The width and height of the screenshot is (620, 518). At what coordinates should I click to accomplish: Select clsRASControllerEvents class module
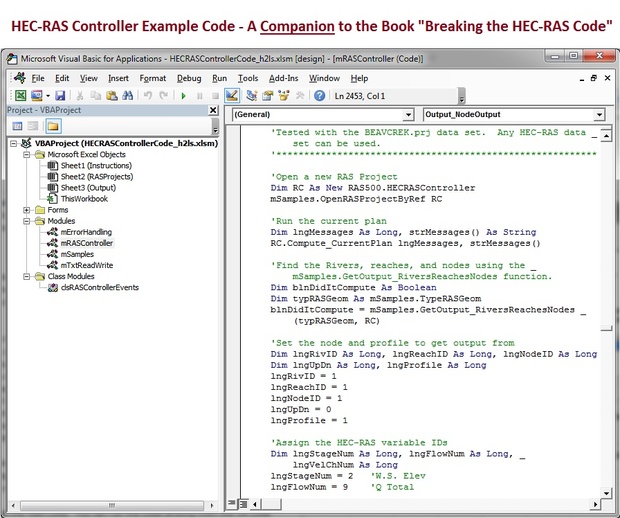tap(100, 287)
